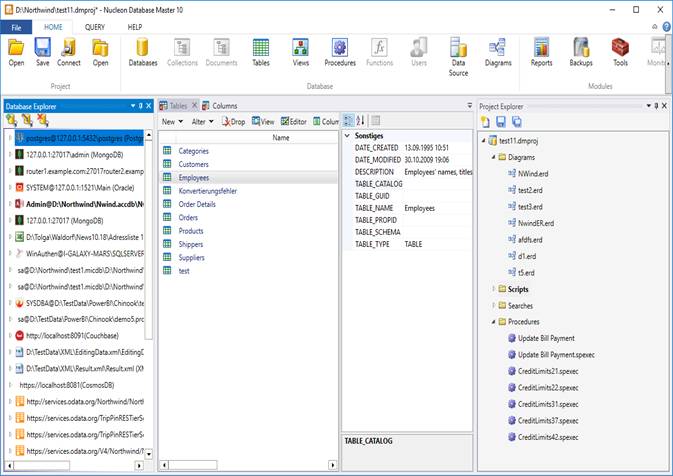
Task: Click the Data Source ribbon icon
Action: click(458, 57)
